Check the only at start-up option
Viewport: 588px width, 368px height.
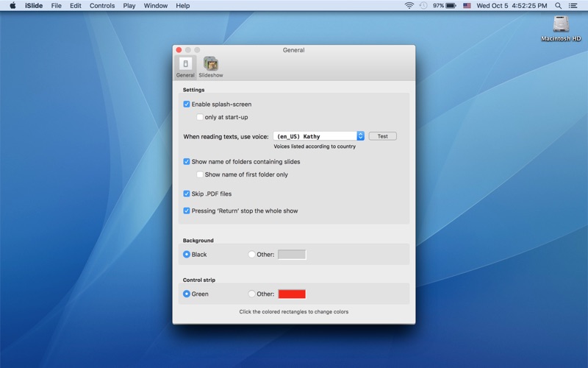[200, 117]
